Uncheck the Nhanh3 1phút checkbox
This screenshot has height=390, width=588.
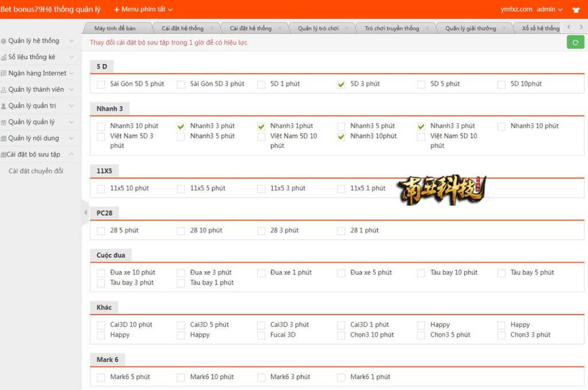261,127
